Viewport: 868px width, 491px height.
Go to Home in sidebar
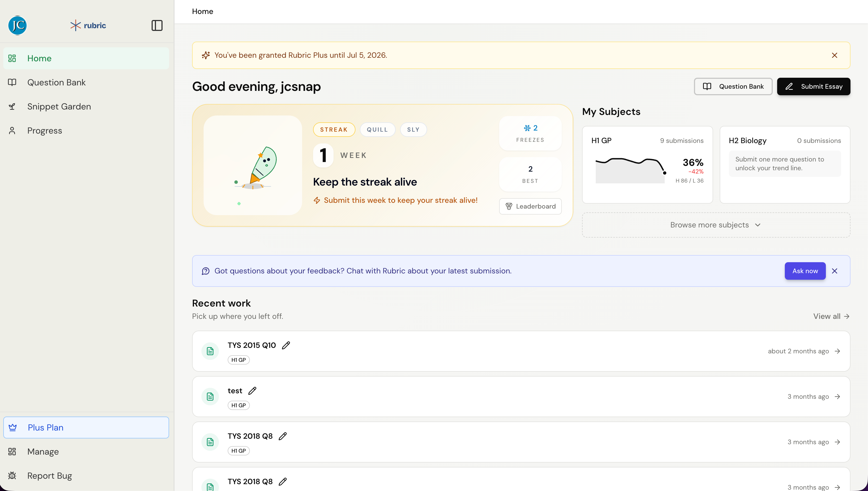pos(86,58)
